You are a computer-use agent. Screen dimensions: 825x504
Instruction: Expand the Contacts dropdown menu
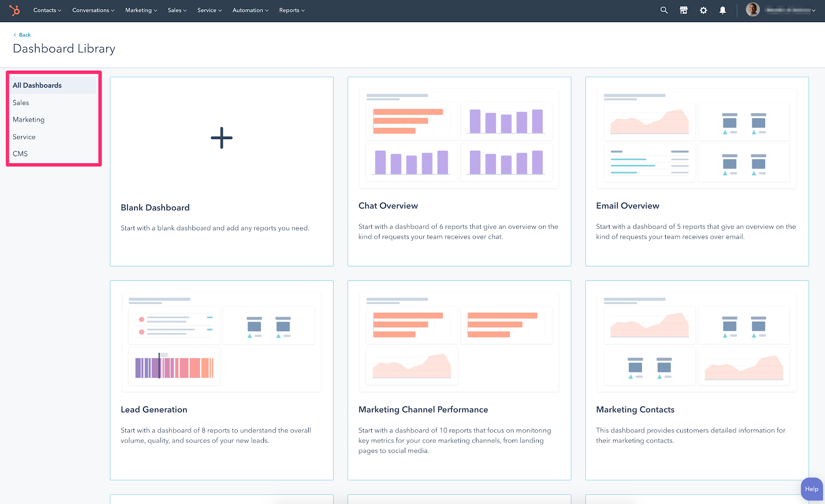[x=47, y=10]
